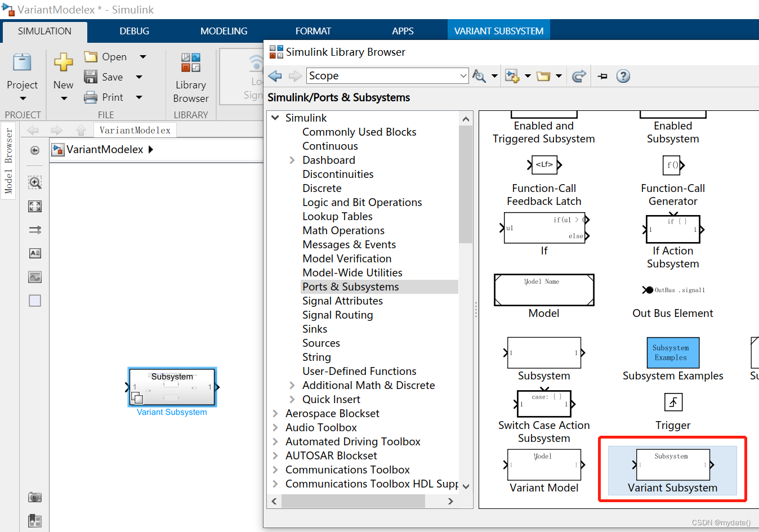759x532 pixels.
Task: Switch to the DEBUG tab
Action: pos(135,31)
